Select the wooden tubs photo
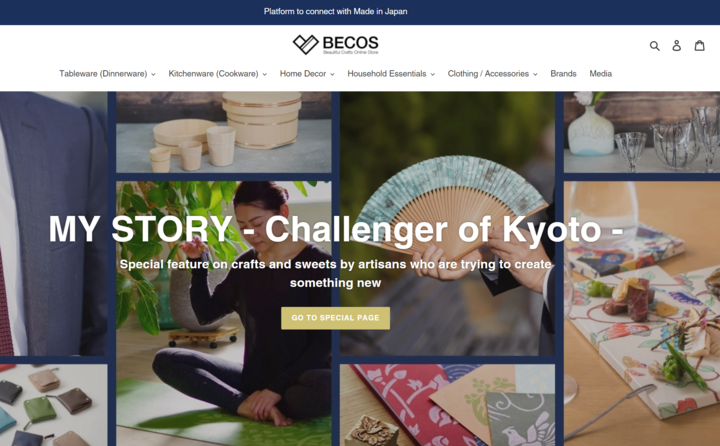Viewport: 720px width, 446px height. click(224, 132)
